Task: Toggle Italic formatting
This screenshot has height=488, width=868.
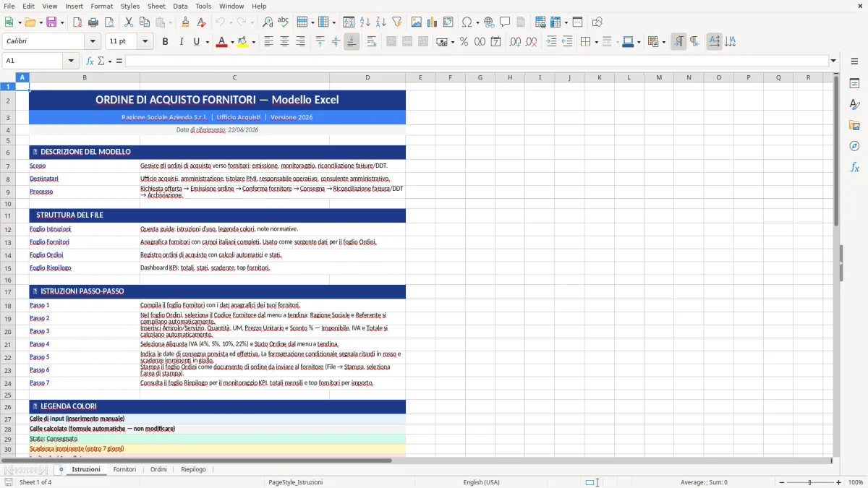Action: [181, 42]
